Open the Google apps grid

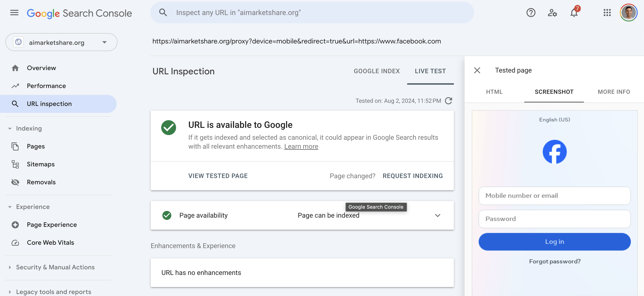tap(607, 13)
